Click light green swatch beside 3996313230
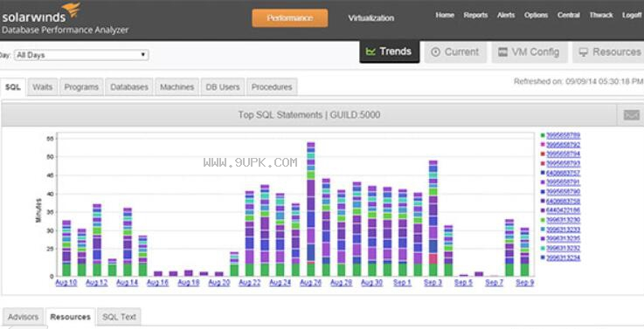The image size is (644, 329). [x=543, y=220]
